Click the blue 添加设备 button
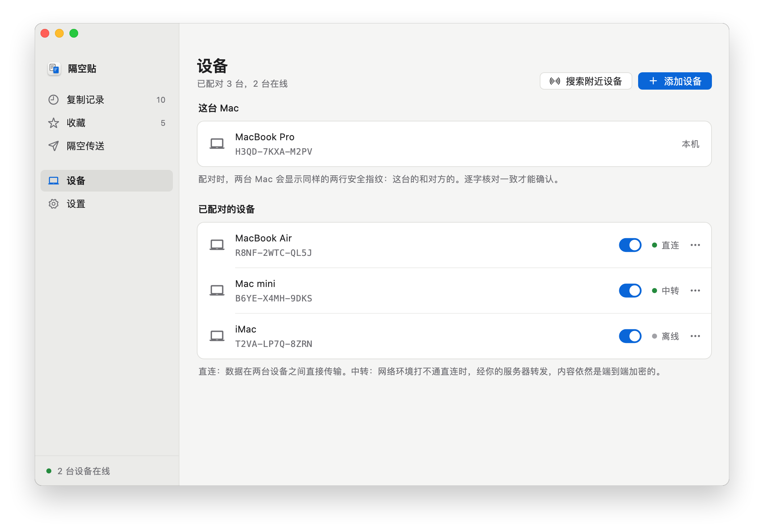The width and height of the screenshot is (764, 532). point(675,81)
